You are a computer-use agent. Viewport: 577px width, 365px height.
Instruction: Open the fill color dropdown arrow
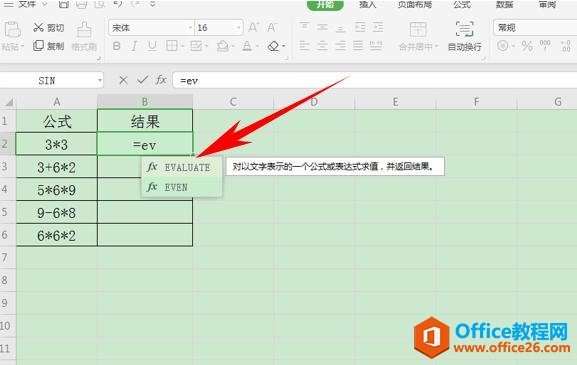[233, 46]
